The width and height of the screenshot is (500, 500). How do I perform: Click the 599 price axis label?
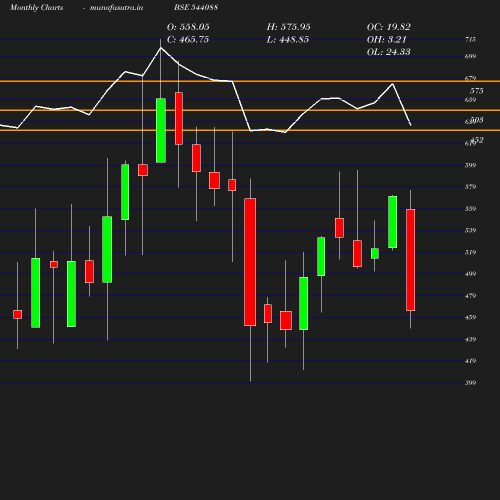[x=470, y=165]
